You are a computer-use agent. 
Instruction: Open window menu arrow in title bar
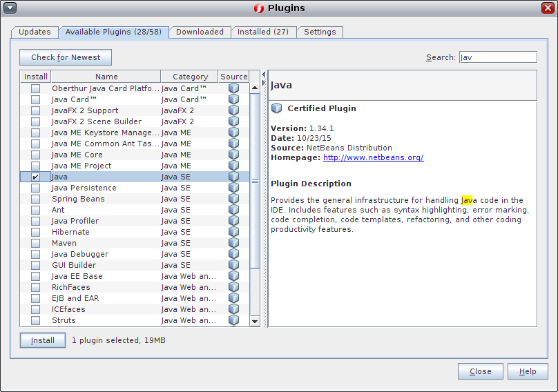10,8
